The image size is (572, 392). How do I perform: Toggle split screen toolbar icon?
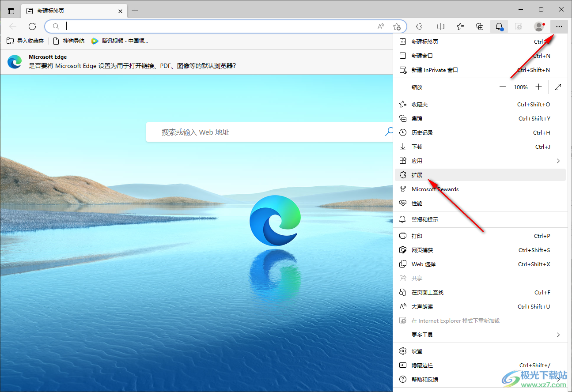coord(441,26)
